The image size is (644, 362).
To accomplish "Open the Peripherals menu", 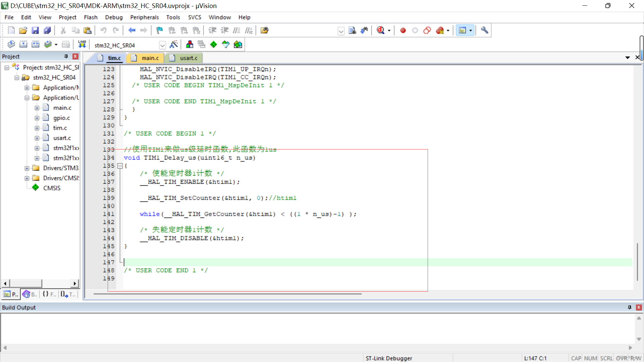I will [x=144, y=17].
